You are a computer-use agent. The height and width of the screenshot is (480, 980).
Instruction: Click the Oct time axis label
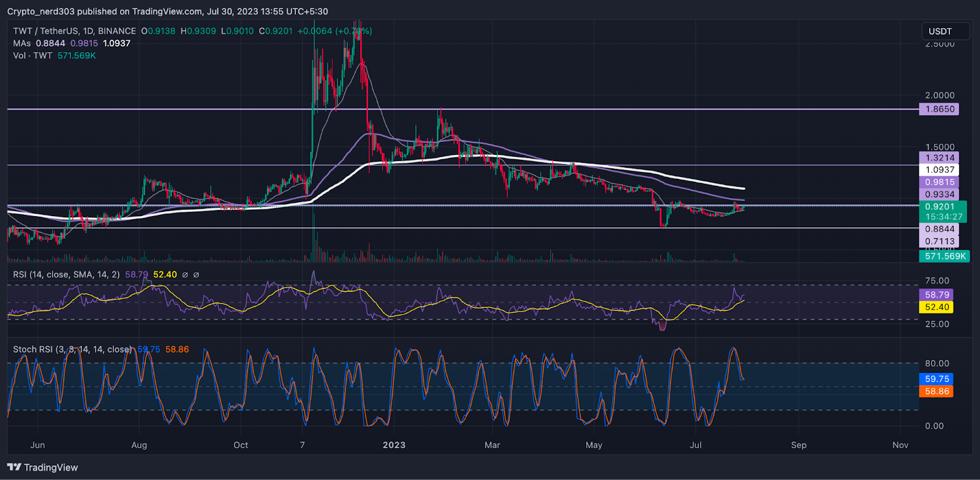[241, 445]
